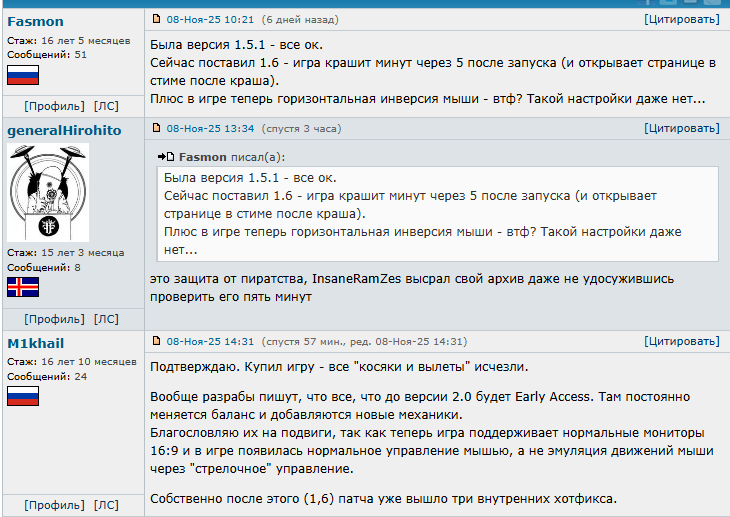Image resolution: width=730 pixels, height=517 pixels.
Task: Quote generalHirohito's post with Цитировать
Action: point(681,128)
